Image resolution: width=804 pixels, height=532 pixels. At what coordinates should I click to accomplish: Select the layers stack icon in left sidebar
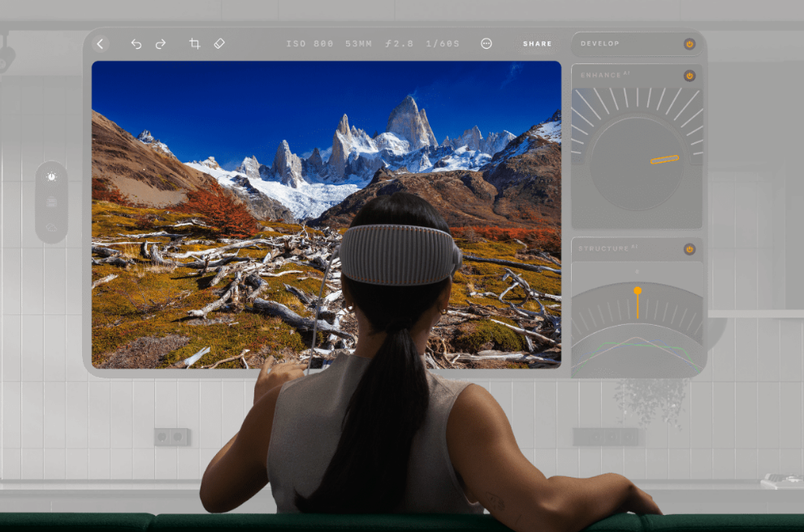tap(51, 202)
